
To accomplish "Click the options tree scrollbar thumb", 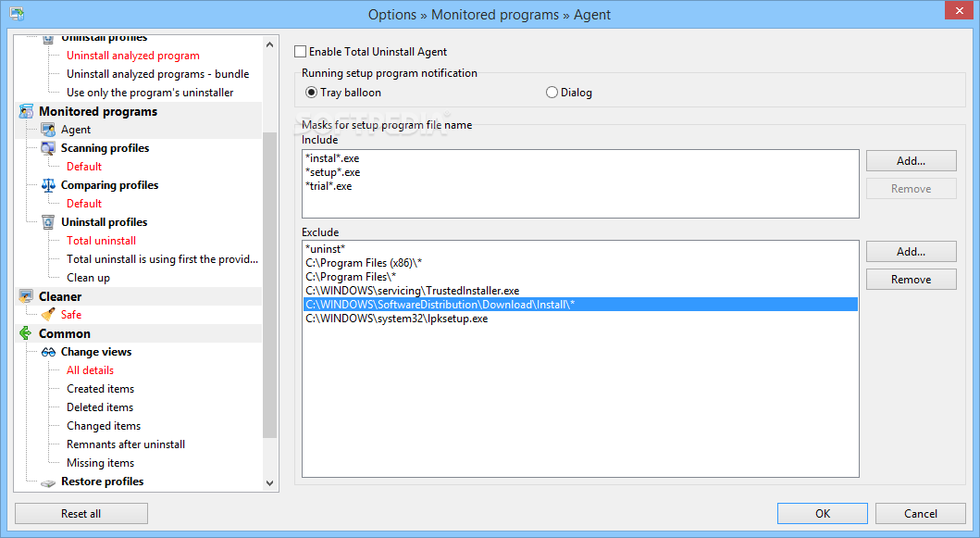I will coord(270,284).
